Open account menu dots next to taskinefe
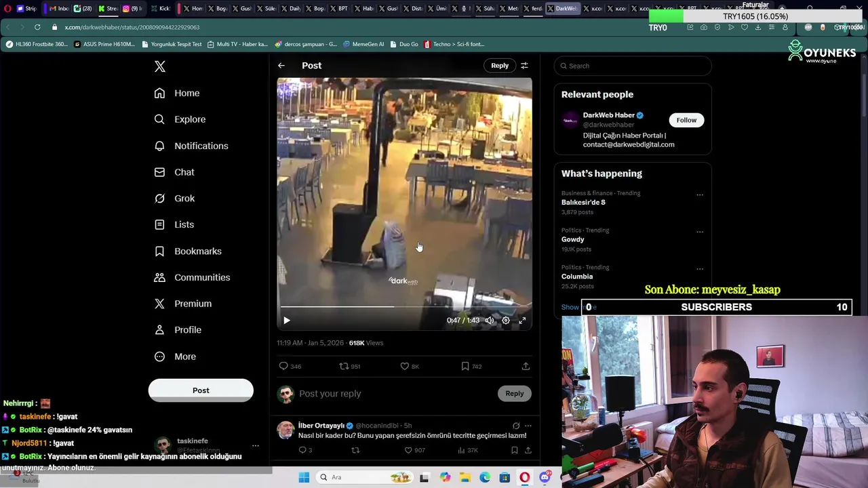Screen dimensions: 868x488 coord(256,445)
